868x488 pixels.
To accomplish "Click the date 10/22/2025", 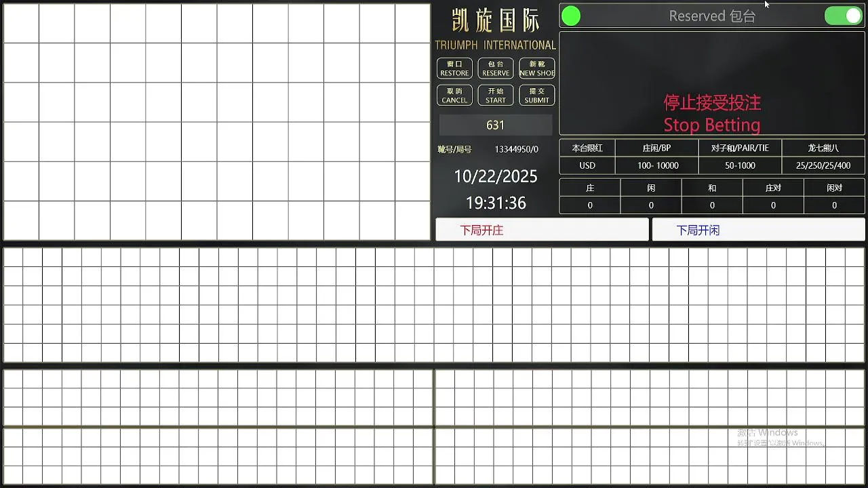I will coord(496,176).
